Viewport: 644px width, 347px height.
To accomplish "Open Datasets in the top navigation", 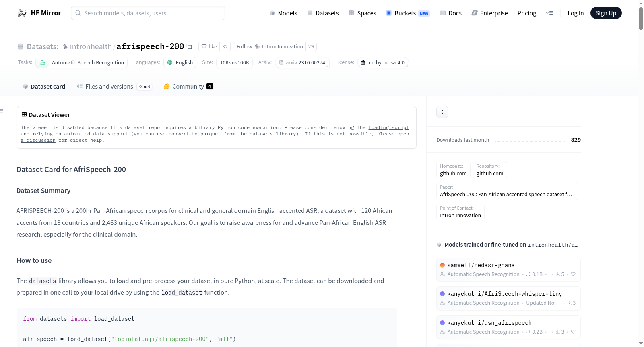I will click(323, 13).
